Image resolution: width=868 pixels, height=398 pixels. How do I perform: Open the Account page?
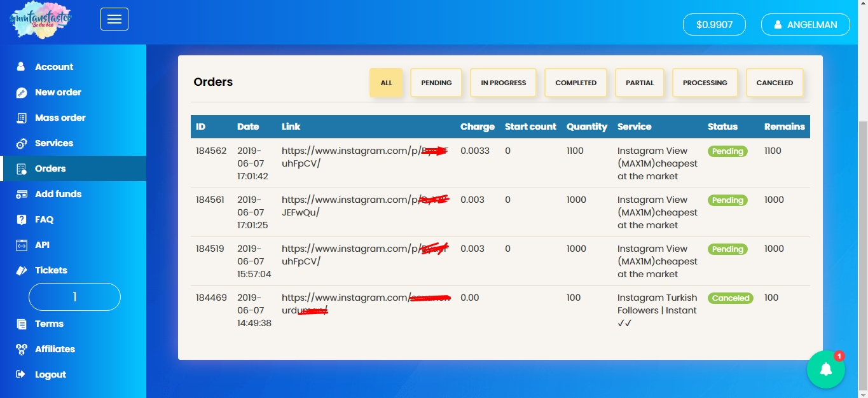coord(54,67)
